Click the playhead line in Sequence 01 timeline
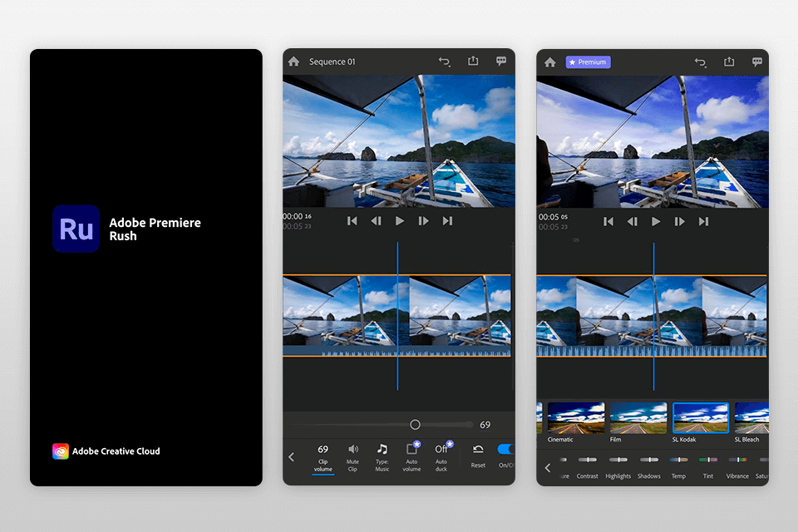Screen dimensions: 798x532 click(x=397, y=316)
